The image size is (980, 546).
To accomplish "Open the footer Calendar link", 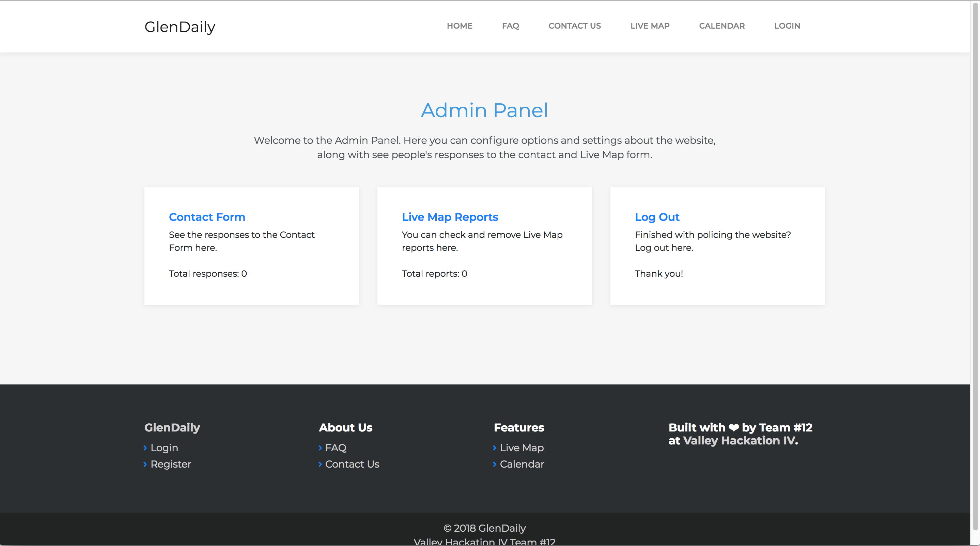I will [522, 464].
